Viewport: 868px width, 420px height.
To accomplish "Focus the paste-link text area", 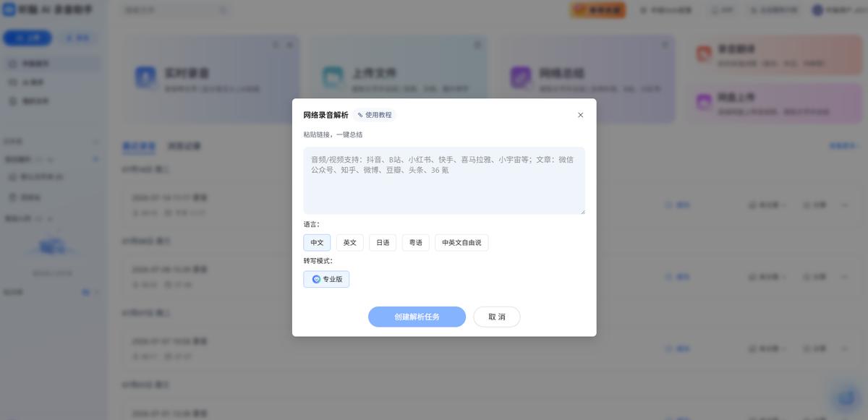I will click(x=444, y=181).
